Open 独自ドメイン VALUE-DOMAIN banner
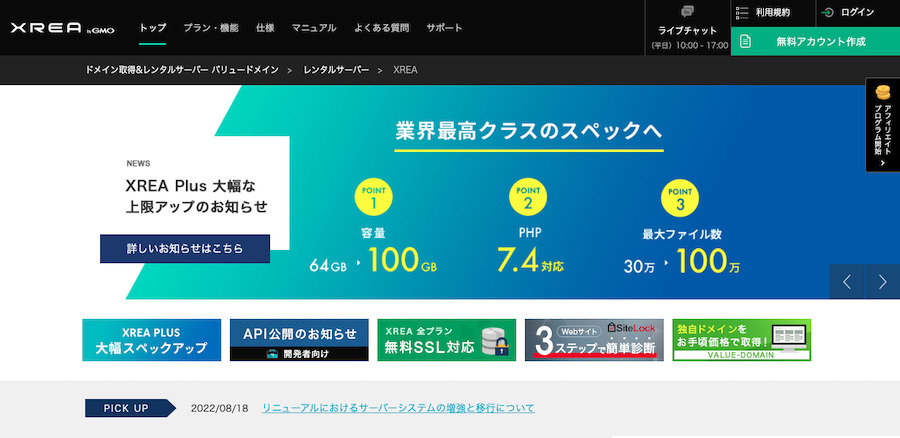The image size is (900, 438). pos(742,340)
